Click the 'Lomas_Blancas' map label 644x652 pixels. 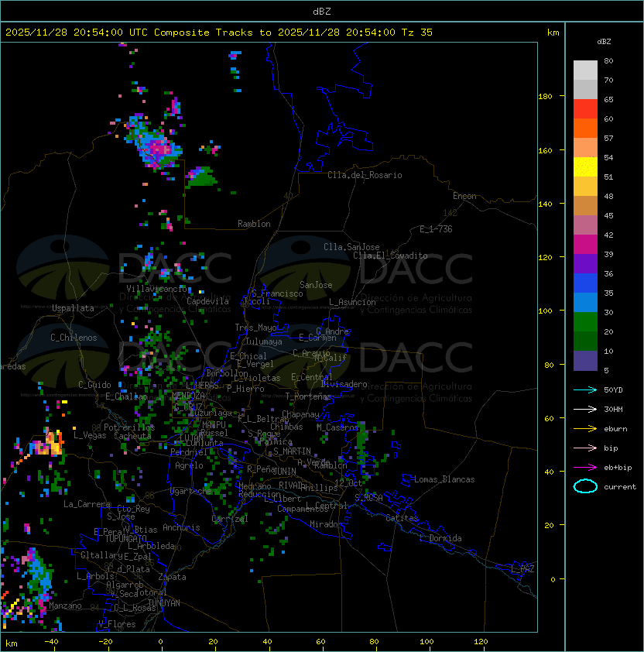pyautogui.click(x=444, y=479)
